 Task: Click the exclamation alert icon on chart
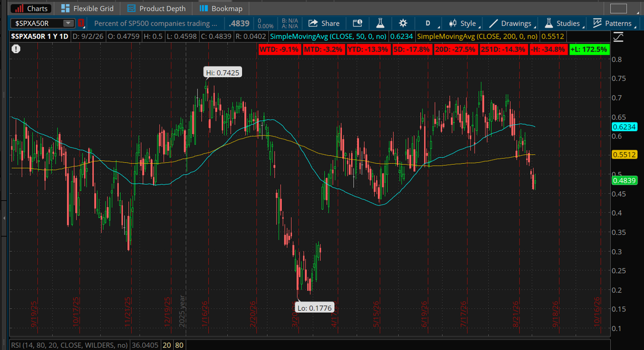16,49
